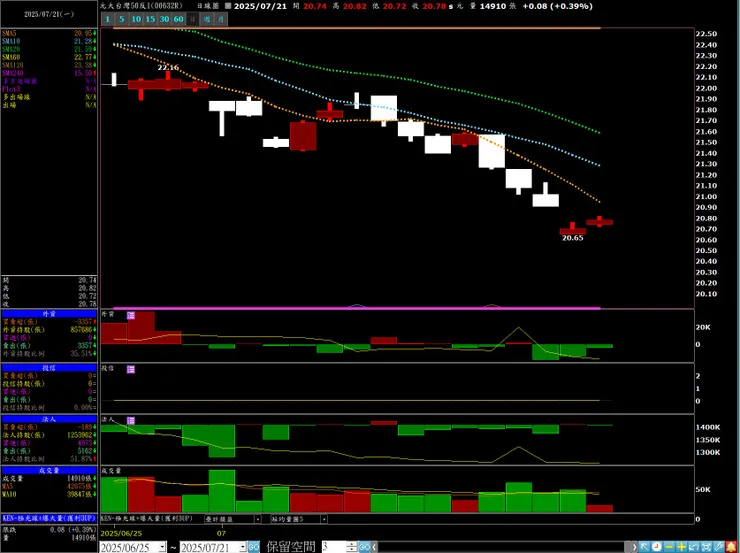
Task: Click the 外資持股(張) row
Action: (x=49, y=329)
